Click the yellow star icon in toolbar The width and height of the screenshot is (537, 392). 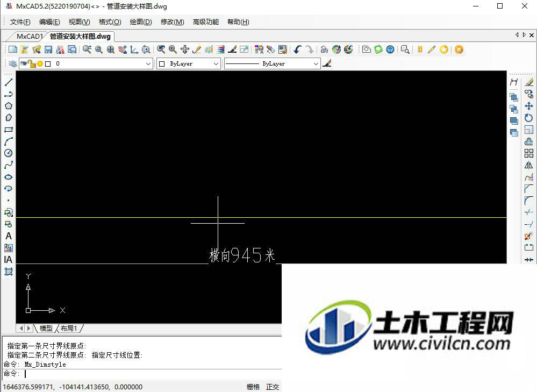(x=444, y=49)
